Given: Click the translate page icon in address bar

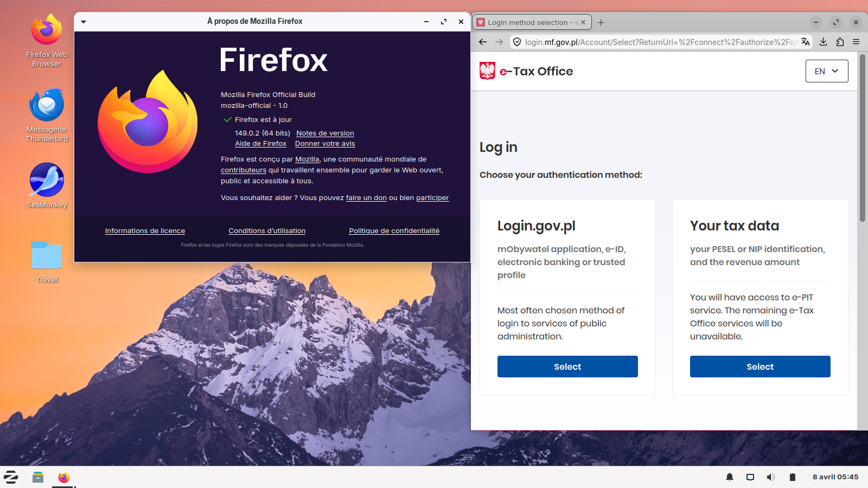Looking at the screenshot, I should click(806, 42).
